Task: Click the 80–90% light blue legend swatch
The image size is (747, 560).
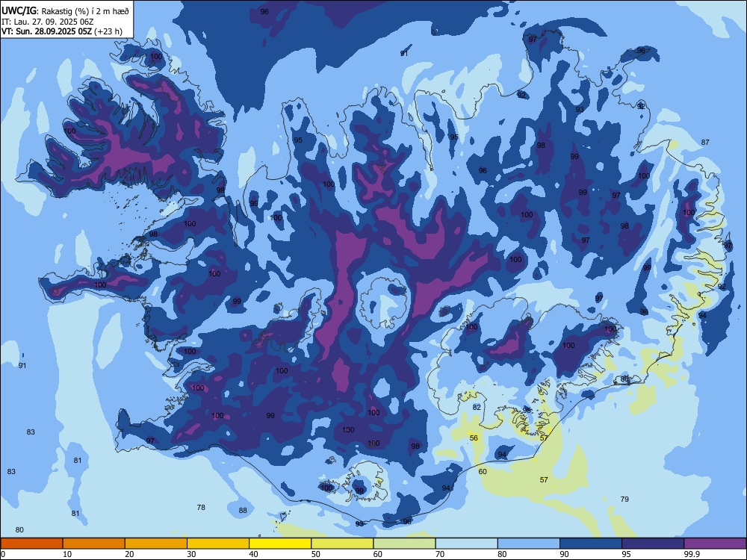Action: click(x=529, y=544)
